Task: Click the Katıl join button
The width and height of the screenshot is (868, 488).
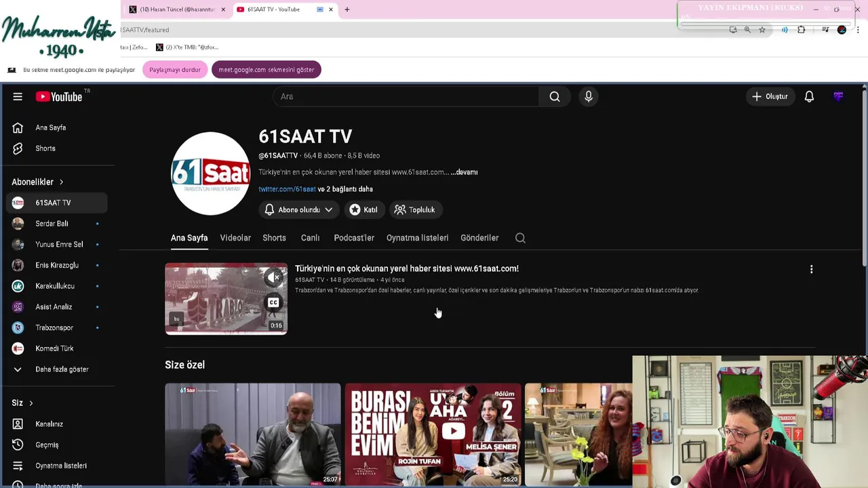Action: coord(363,210)
